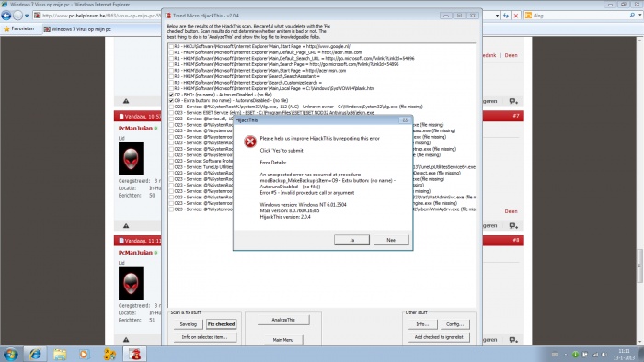
Task: Click Internet Explorer forward arrow button
Action: 17,16
